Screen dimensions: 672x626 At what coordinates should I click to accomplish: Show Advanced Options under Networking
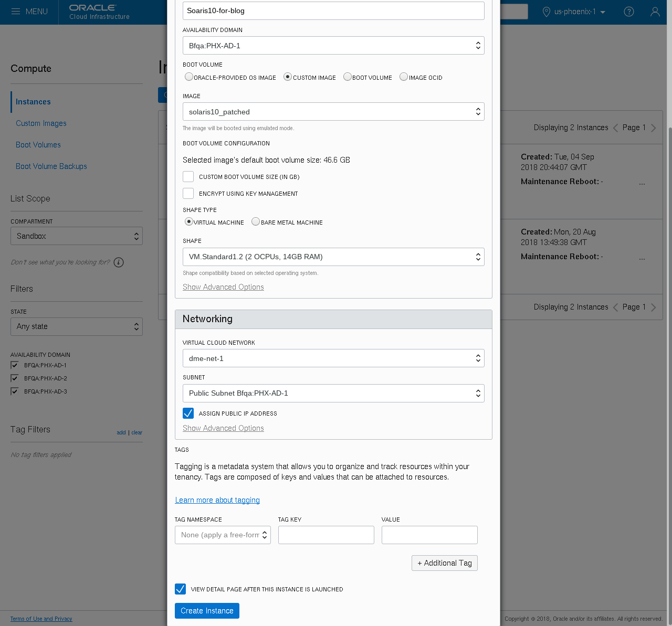tap(223, 428)
